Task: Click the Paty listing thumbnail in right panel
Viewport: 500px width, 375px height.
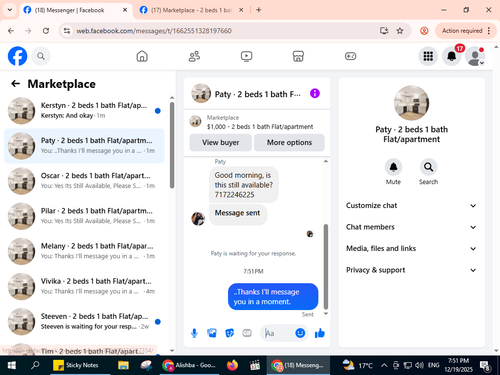Action: tap(411, 103)
